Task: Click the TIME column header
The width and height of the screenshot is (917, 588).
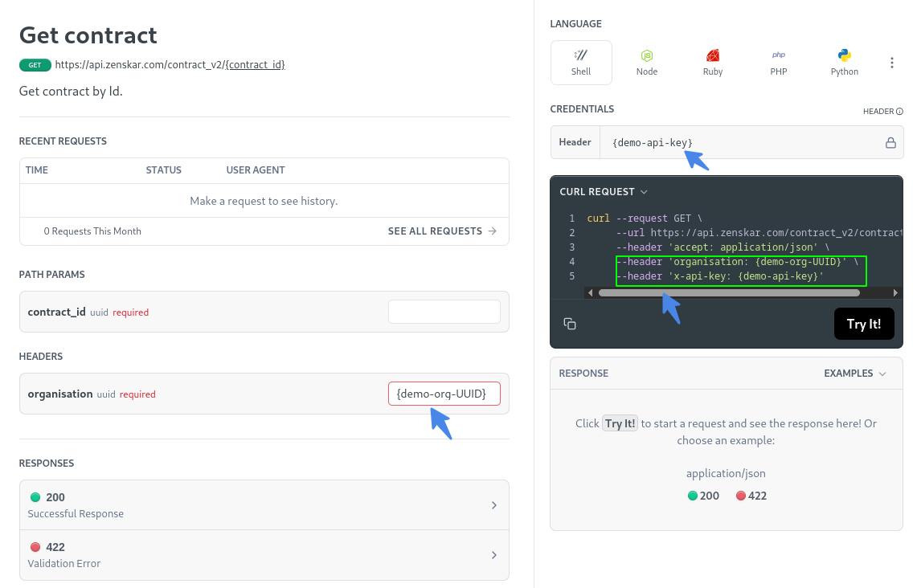Action: tap(37, 170)
